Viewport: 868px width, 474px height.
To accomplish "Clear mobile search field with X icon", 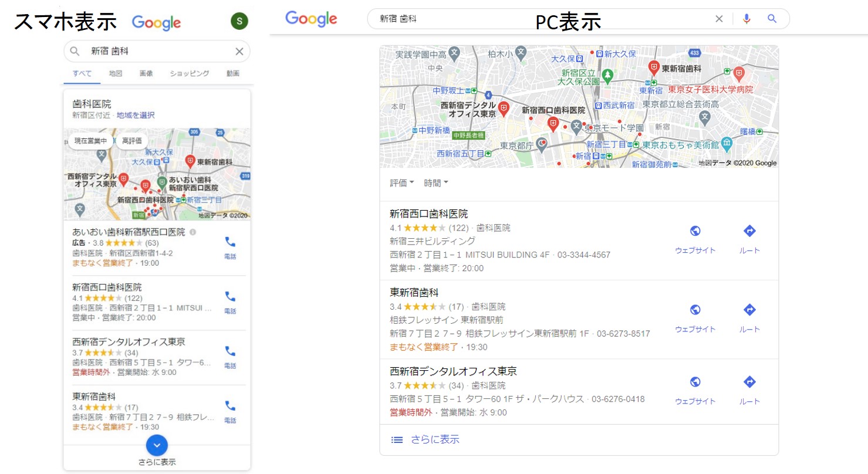I will point(239,52).
